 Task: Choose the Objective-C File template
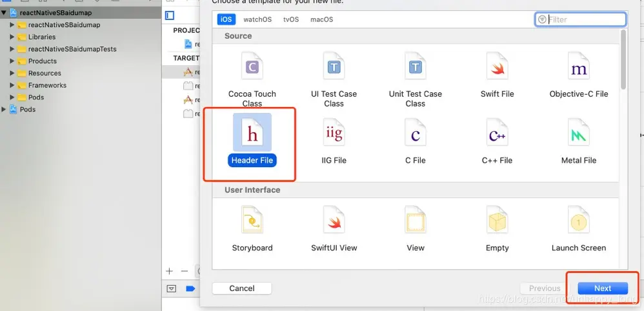tap(579, 75)
